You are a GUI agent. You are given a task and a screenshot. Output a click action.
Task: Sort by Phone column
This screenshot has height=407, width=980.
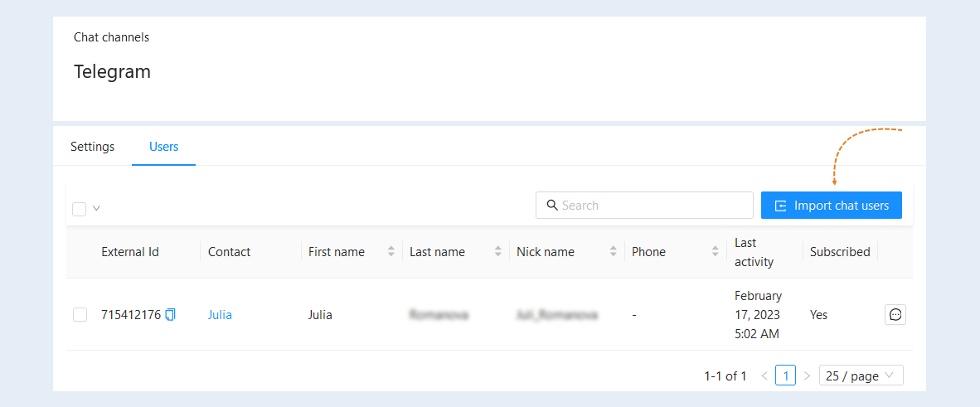pyautogui.click(x=716, y=252)
